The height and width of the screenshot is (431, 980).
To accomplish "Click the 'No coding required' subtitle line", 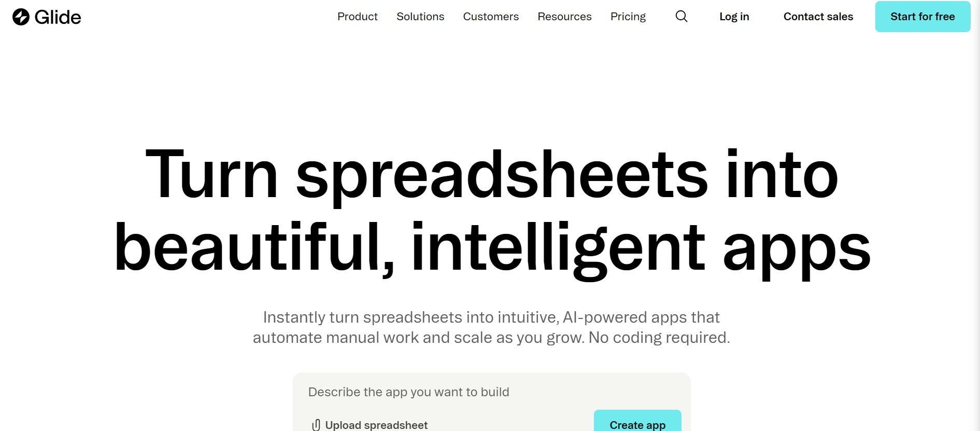I will point(491,338).
